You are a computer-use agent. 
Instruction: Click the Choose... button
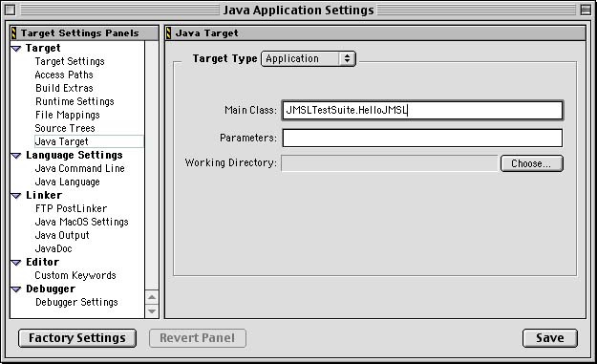[x=531, y=163]
